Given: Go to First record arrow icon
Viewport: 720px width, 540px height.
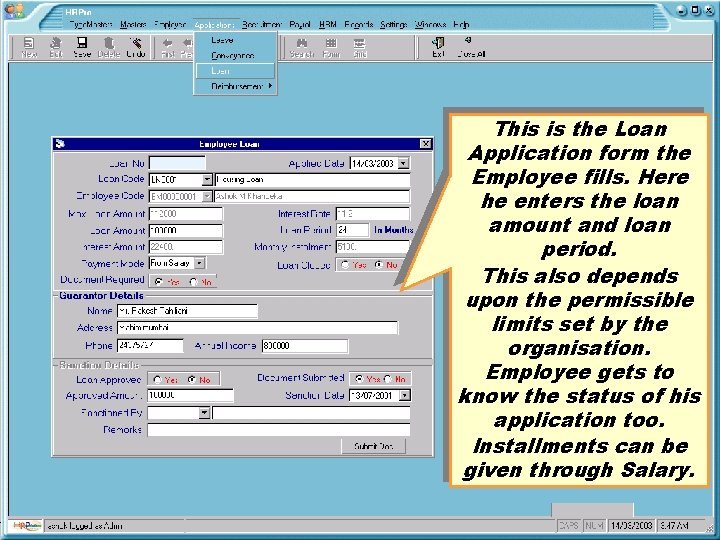Looking at the screenshot, I should click(168, 43).
